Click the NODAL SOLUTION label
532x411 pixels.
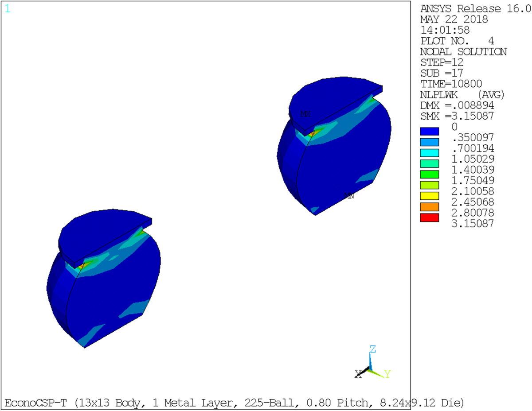463,52
